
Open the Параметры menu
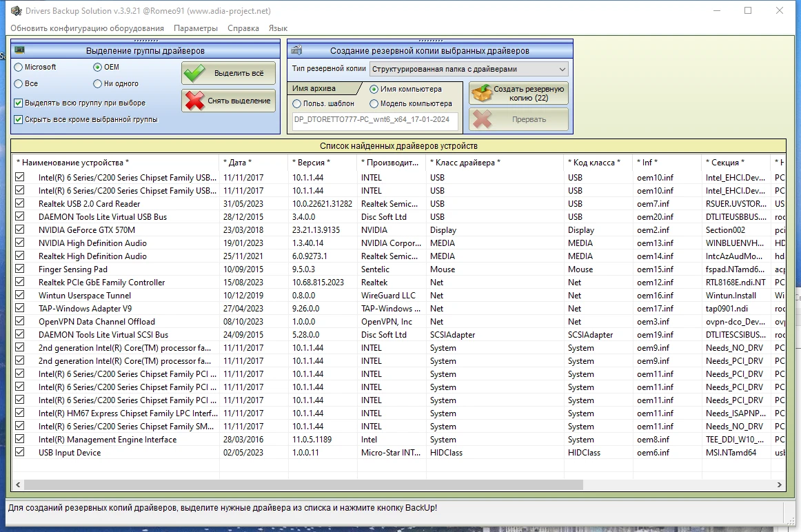pos(196,28)
